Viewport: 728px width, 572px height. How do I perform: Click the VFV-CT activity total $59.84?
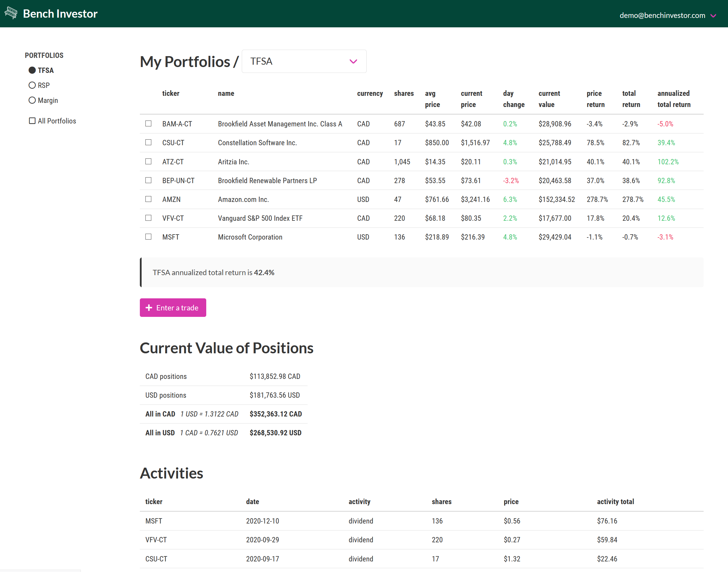pos(607,539)
